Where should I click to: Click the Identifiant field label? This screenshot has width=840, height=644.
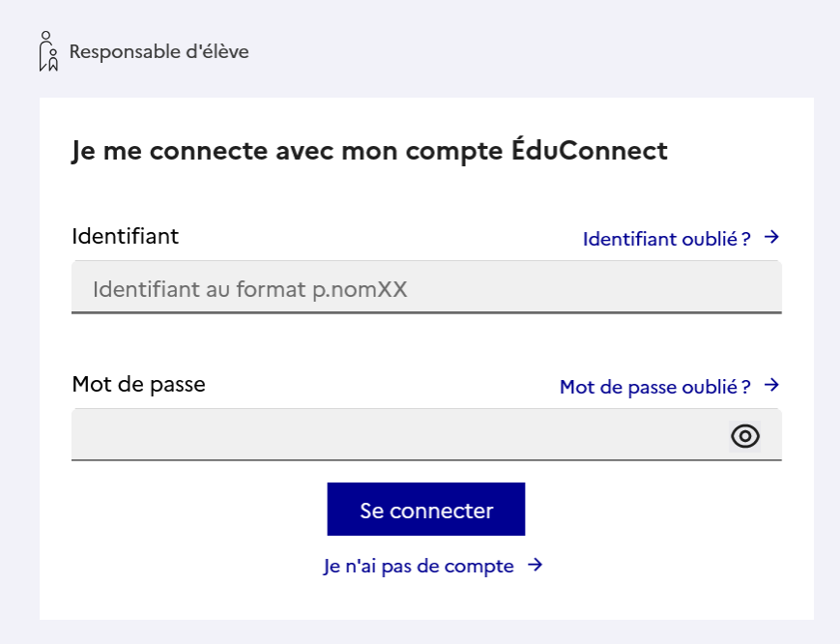(126, 236)
